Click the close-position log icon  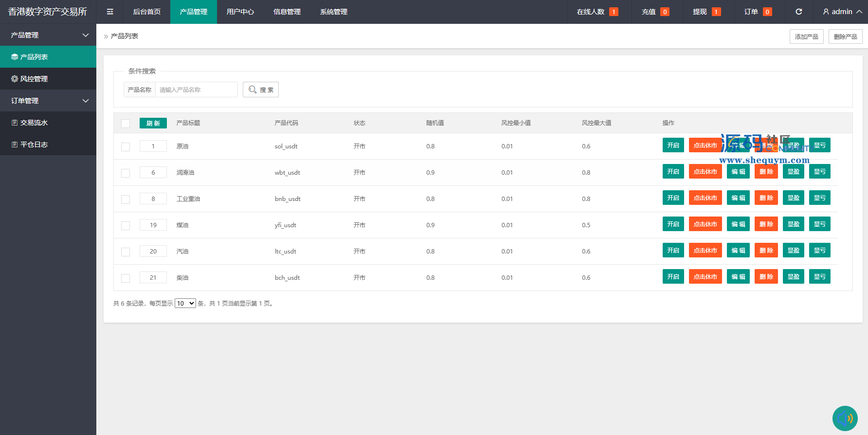(15, 145)
